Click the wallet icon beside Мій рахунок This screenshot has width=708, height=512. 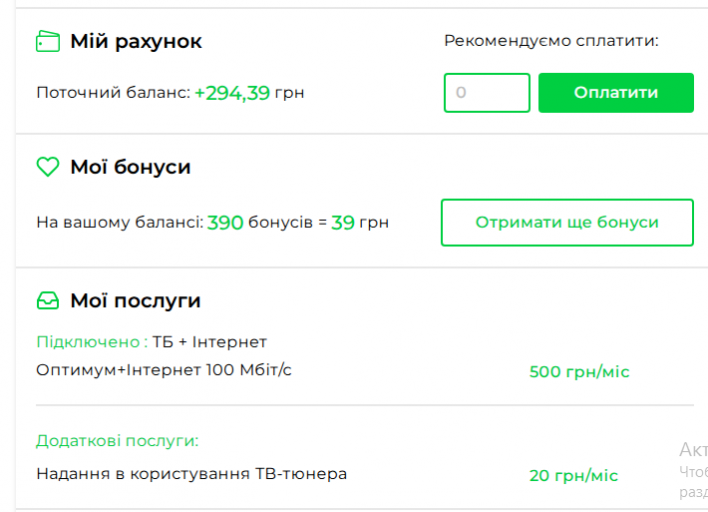pos(48,41)
